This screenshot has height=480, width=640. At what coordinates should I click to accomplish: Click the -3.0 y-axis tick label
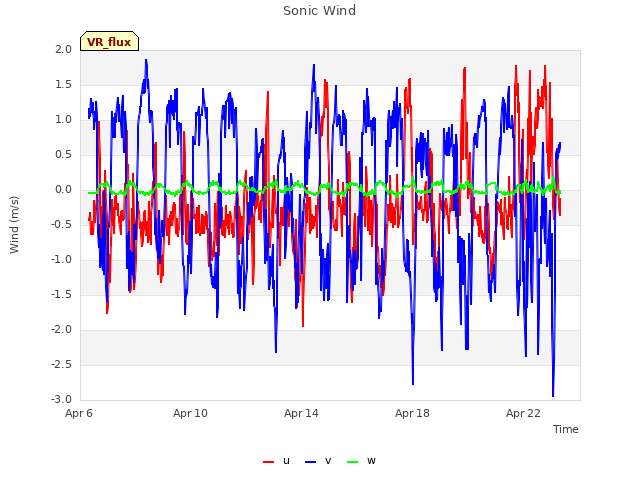click(62, 400)
